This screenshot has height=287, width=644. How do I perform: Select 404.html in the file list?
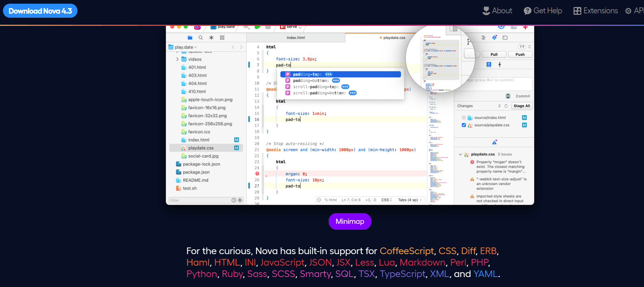click(x=194, y=83)
